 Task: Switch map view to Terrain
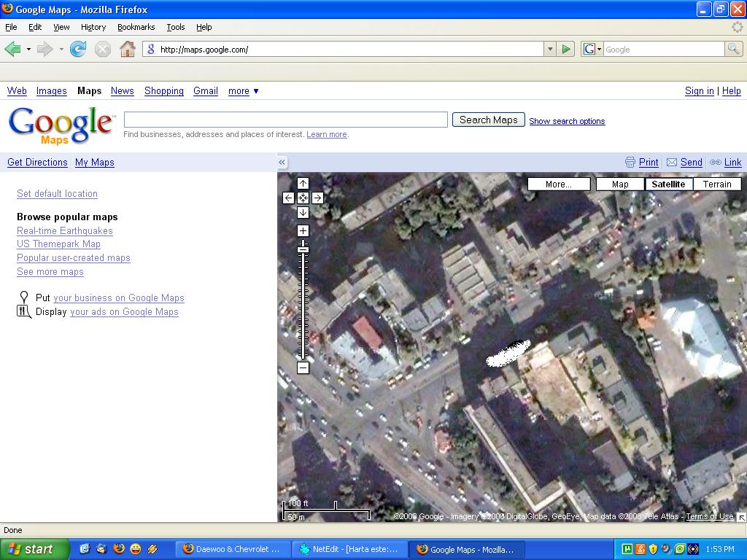pos(716,184)
